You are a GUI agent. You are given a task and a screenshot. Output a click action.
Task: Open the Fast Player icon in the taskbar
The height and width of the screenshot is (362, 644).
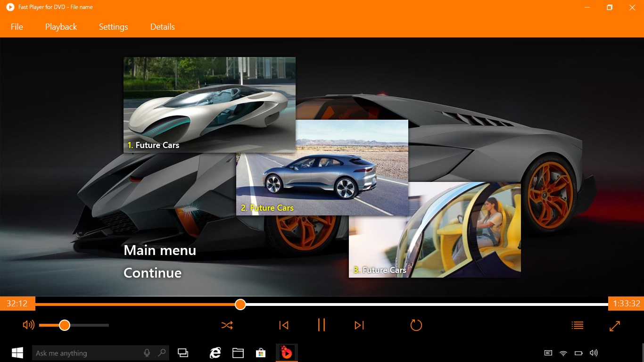(x=286, y=353)
